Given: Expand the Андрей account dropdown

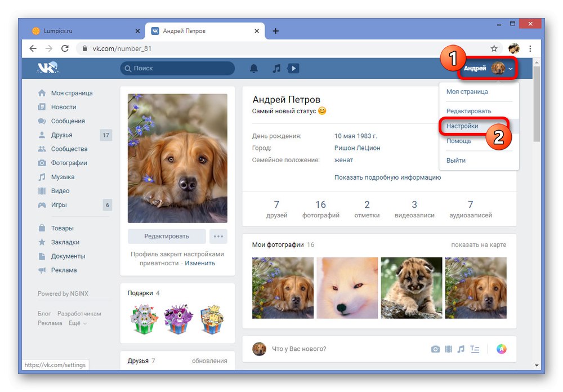Looking at the screenshot, I should point(488,68).
